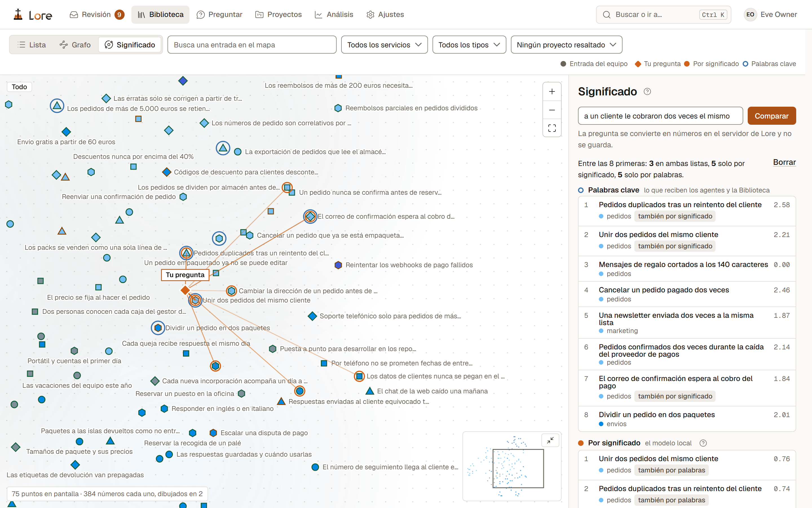Open 'Ningún proyecto resaltado' dropdown
Screen dimensions: 812x508
click(566, 45)
